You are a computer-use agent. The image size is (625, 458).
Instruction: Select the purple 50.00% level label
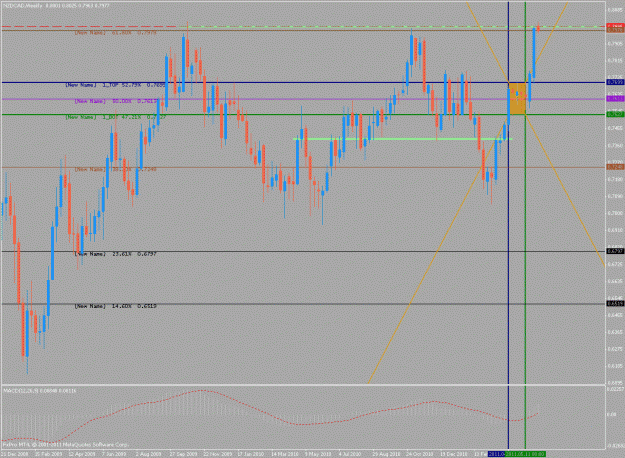click(116, 101)
